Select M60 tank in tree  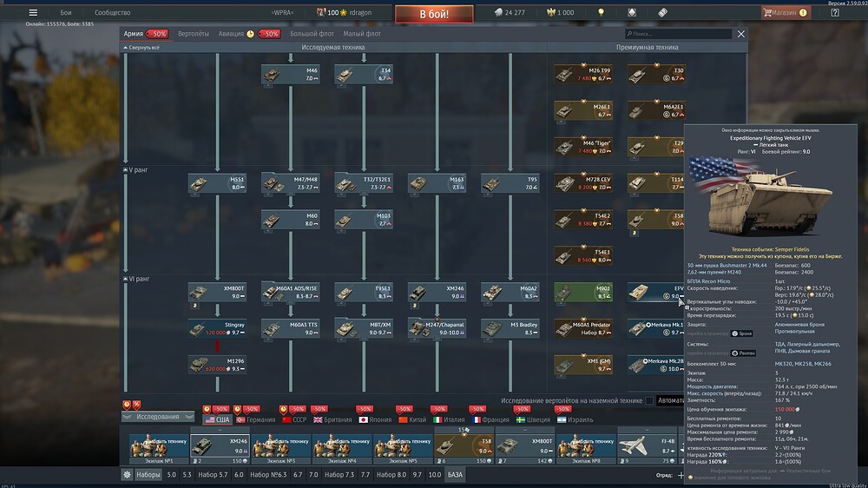point(290,220)
